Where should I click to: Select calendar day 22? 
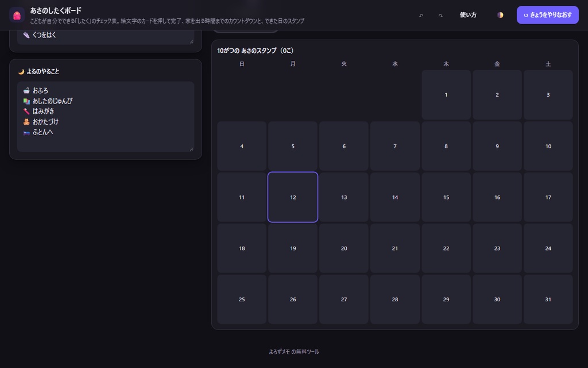tap(446, 248)
